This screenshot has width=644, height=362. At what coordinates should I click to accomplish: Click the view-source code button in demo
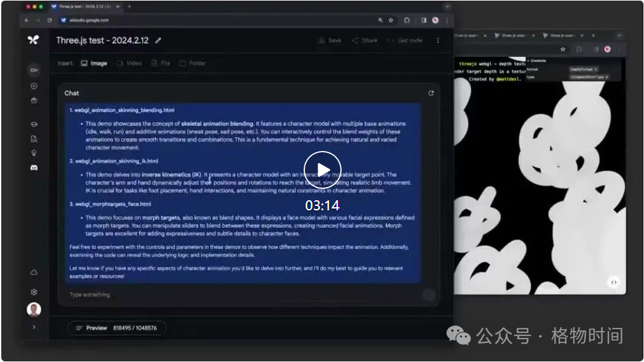[614, 282]
